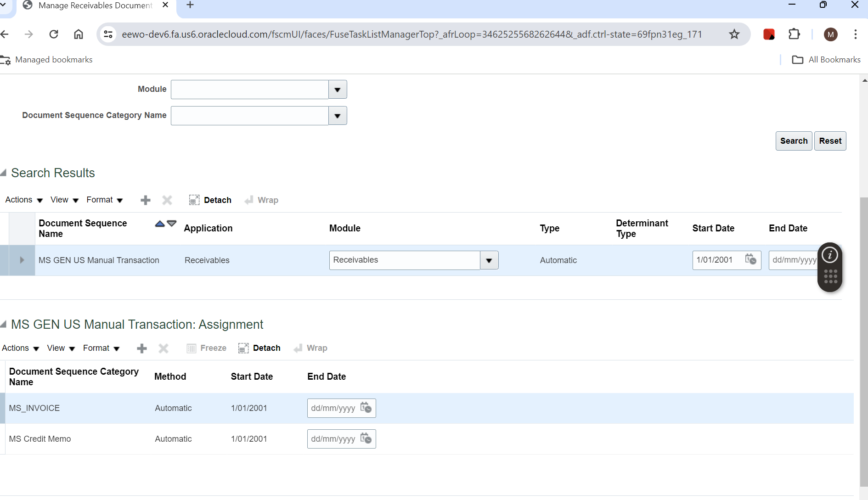This screenshot has width=868, height=500.
Task: Open the calendar picker for MS_INVOICE end date
Action: tap(366, 408)
